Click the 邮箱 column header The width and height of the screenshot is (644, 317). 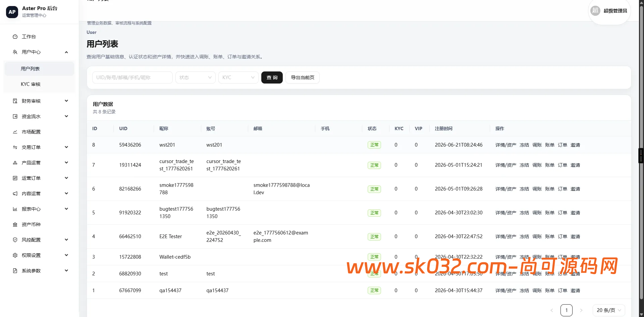258,128
